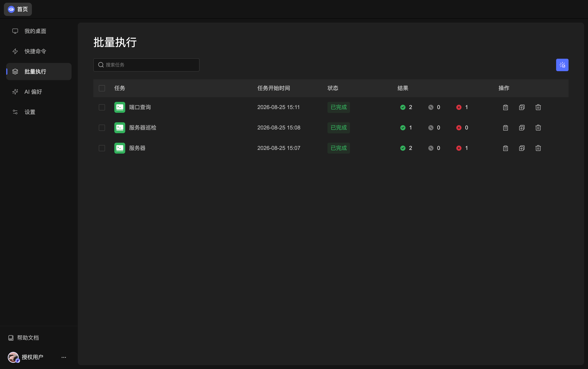This screenshot has height=369, width=588.
Task: Click the 授权用户 avatar
Action: click(13, 357)
